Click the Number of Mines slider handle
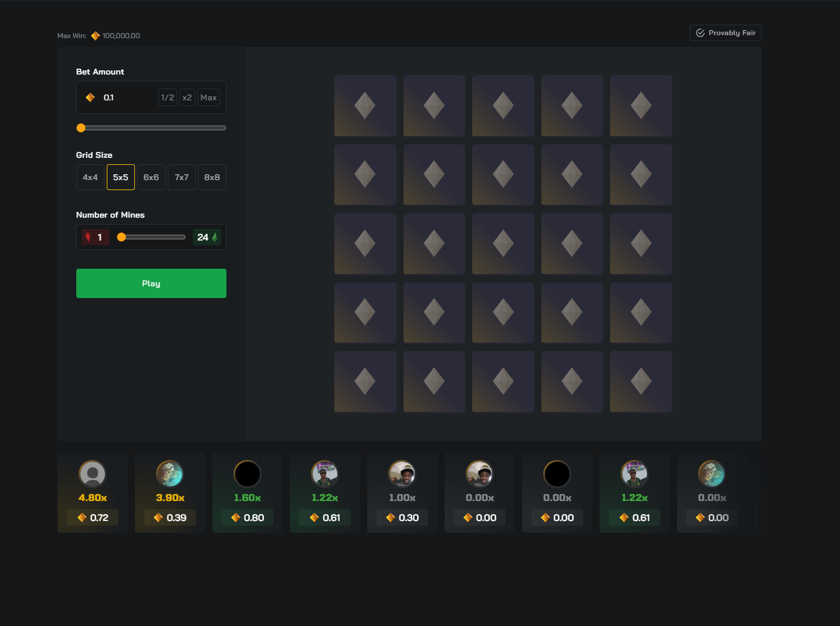 click(121, 237)
